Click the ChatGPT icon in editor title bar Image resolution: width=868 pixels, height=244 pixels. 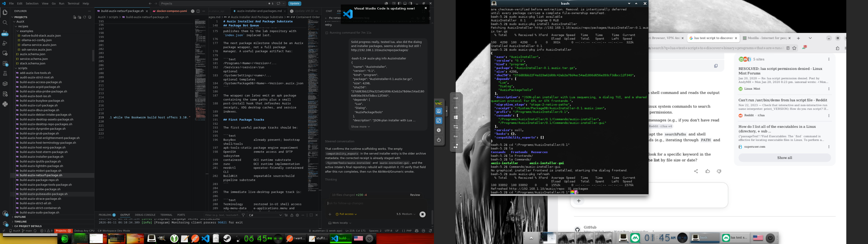click(192, 11)
